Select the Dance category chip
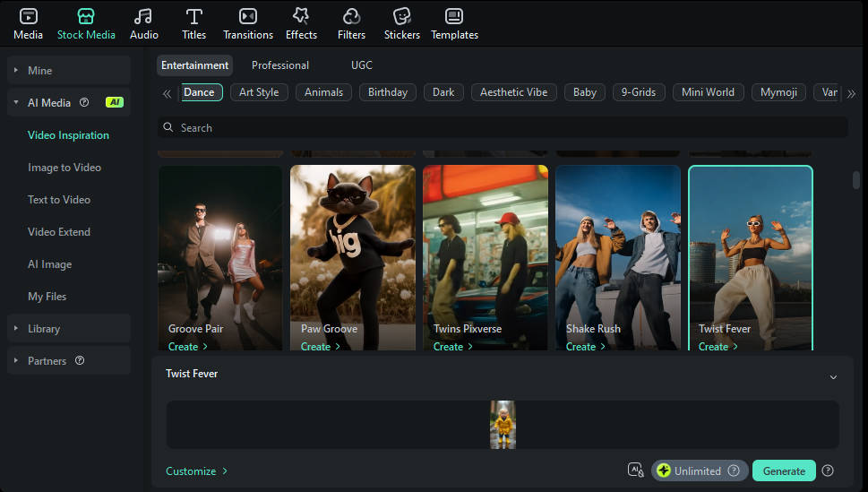Image resolution: width=868 pixels, height=492 pixels. 202,92
